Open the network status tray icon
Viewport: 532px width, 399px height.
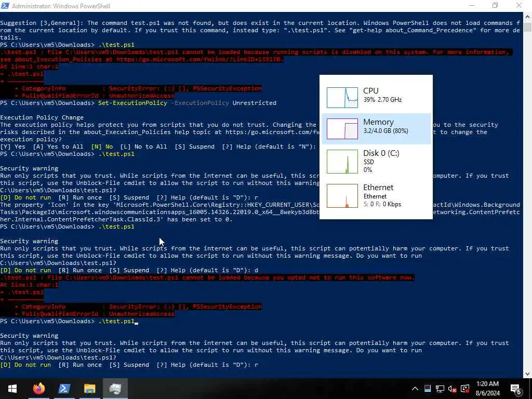point(440,389)
